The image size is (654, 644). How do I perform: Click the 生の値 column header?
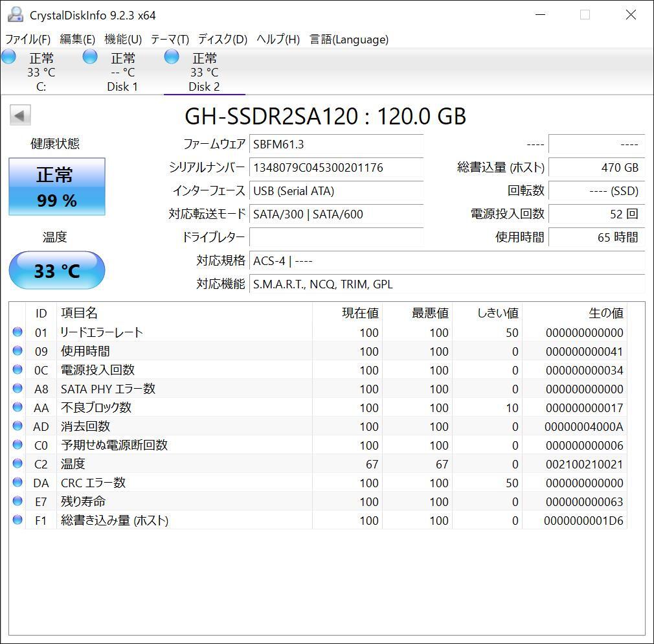tap(605, 314)
